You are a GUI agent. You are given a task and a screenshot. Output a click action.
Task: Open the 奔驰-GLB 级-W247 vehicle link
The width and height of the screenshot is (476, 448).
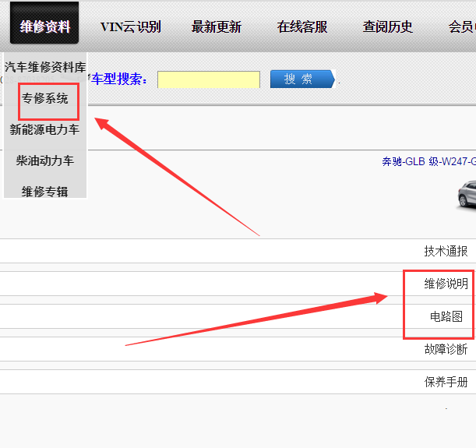428,162
